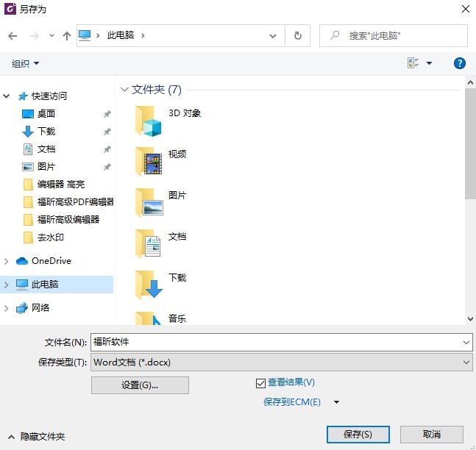Expand the 此电脑 tree node
This screenshot has height=450, width=476.
pos(7,285)
